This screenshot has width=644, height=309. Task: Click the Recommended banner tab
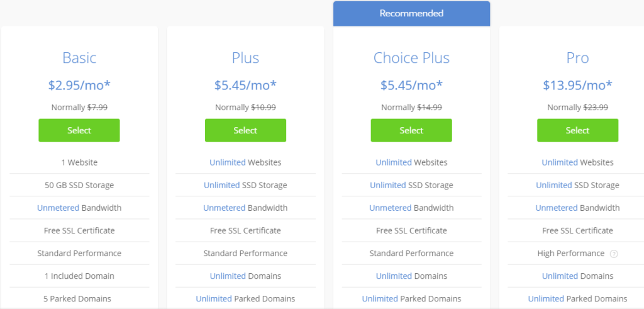[x=411, y=13]
